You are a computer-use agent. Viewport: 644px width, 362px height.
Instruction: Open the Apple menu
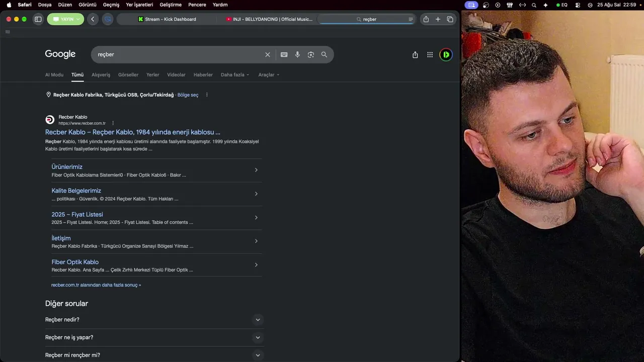9,5
